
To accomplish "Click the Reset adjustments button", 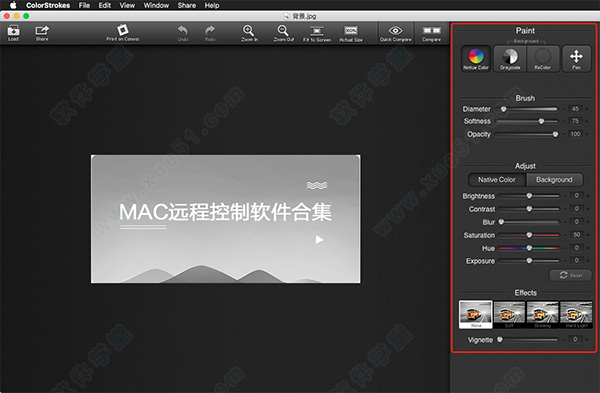I will tap(571, 275).
